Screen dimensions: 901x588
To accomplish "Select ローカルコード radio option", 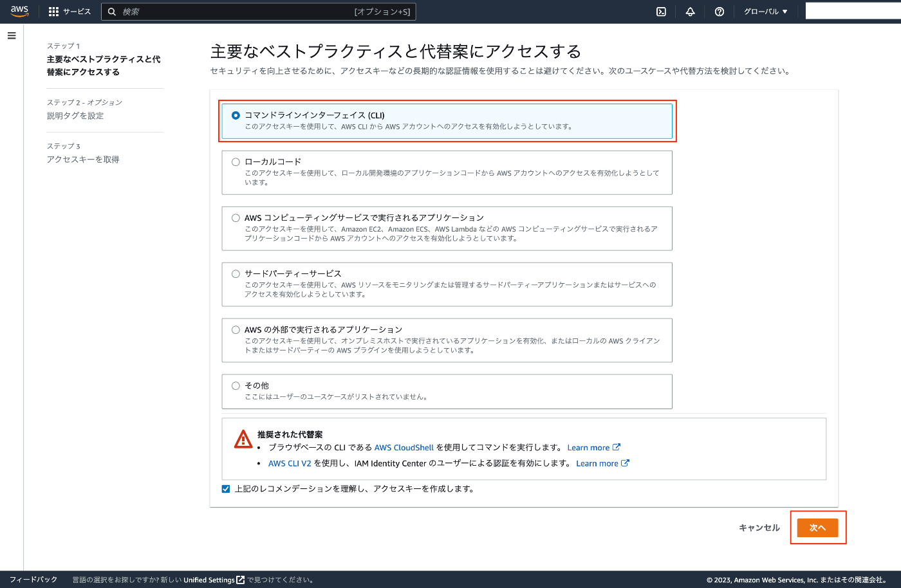I will pos(236,162).
